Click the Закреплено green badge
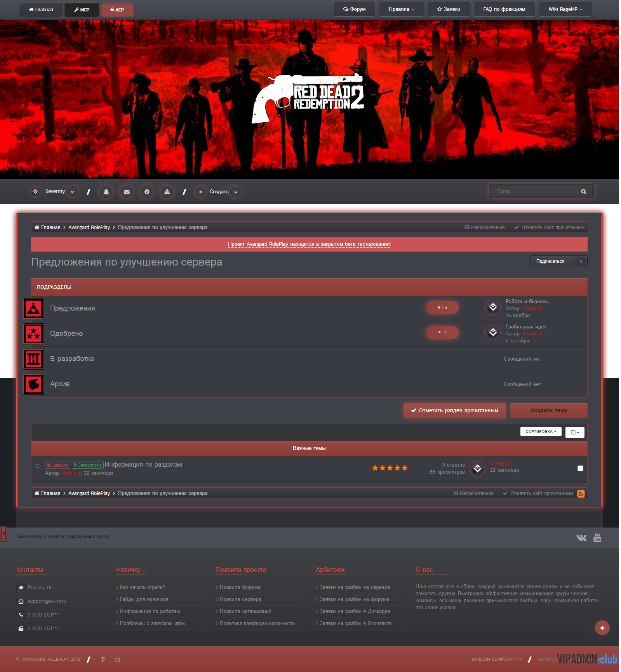621x672 pixels. pyautogui.click(x=87, y=465)
